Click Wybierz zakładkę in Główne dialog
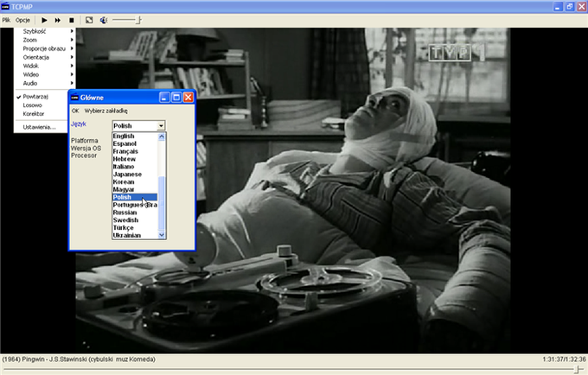 point(105,111)
